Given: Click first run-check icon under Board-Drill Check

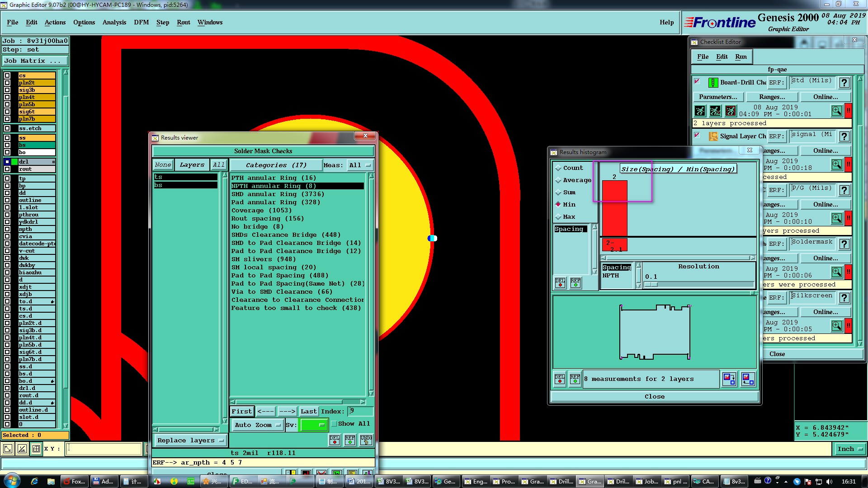Looking at the screenshot, I should click(700, 111).
